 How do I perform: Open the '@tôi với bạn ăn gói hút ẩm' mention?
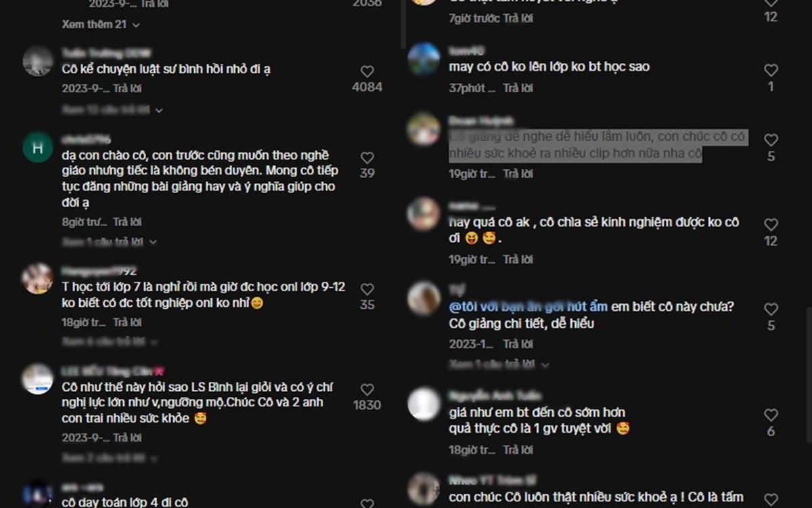click(528, 307)
